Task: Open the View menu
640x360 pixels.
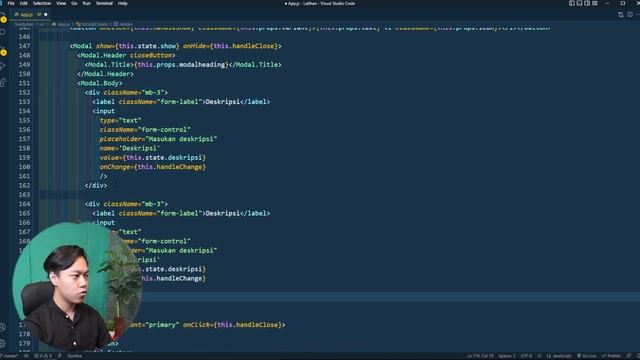Action: [61, 3]
